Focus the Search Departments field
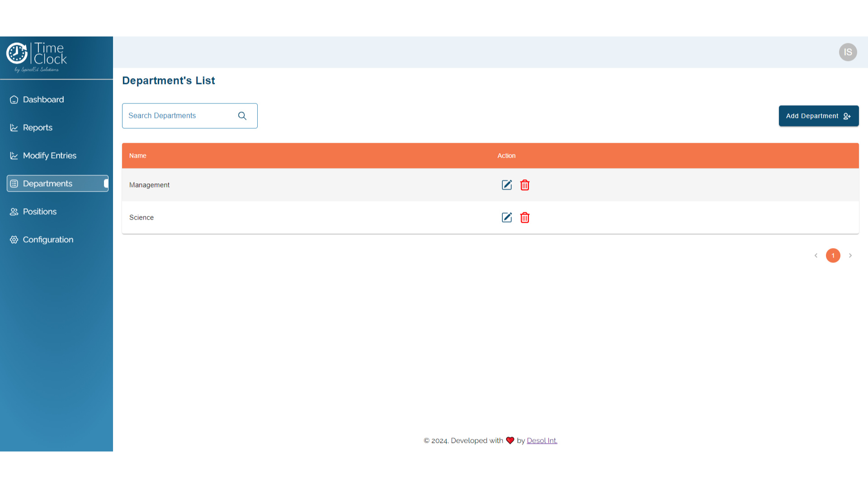Viewport: 868px width, 488px height. click(179, 116)
